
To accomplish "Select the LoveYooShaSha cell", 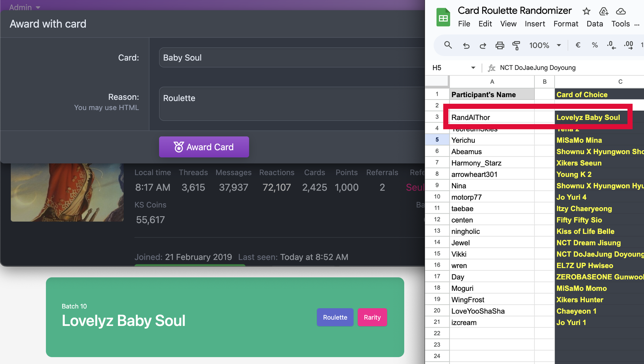I will (x=492, y=311).
